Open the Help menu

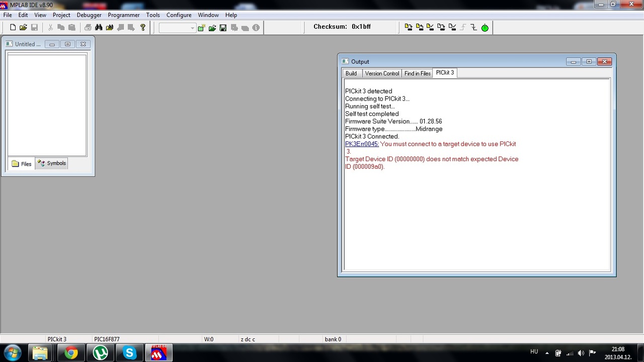coord(231,15)
